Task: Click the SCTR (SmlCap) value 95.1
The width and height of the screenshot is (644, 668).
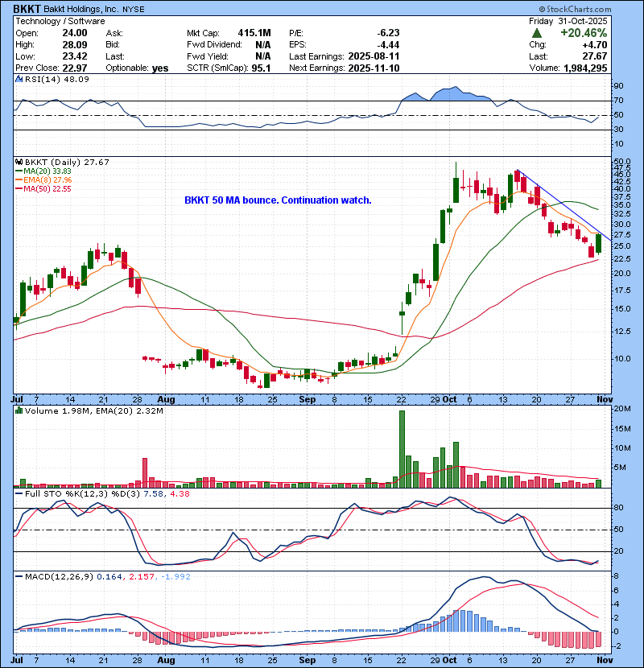Action: [261, 68]
